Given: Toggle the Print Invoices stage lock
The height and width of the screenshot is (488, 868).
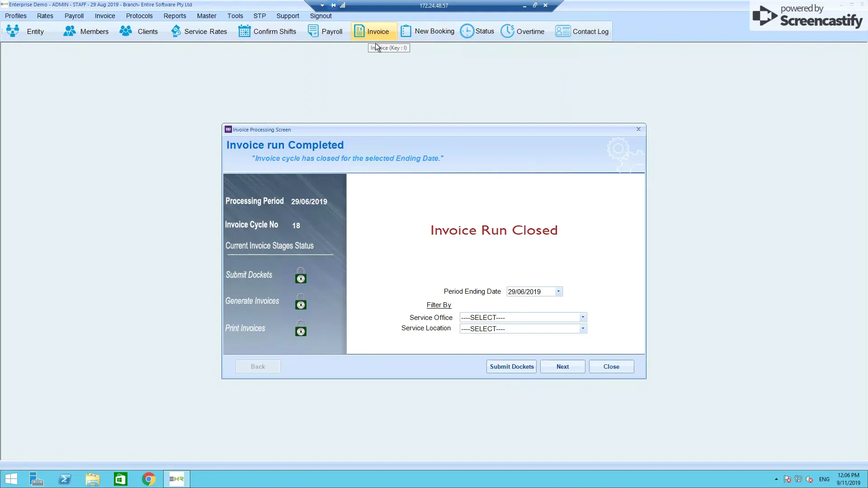Looking at the screenshot, I should pyautogui.click(x=300, y=331).
